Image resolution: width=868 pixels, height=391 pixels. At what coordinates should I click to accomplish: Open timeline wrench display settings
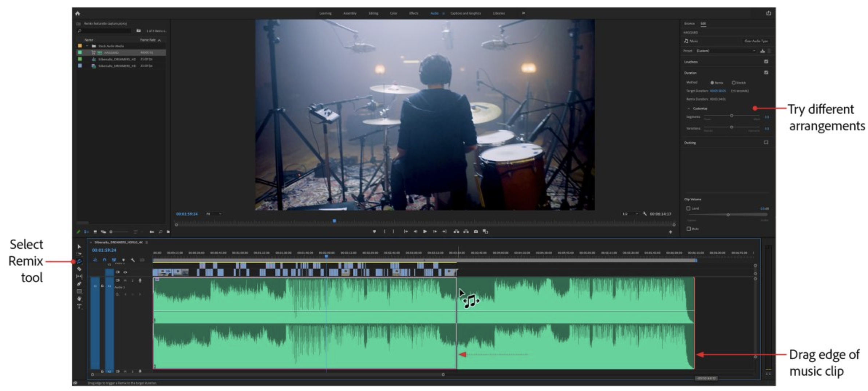(x=133, y=260)
